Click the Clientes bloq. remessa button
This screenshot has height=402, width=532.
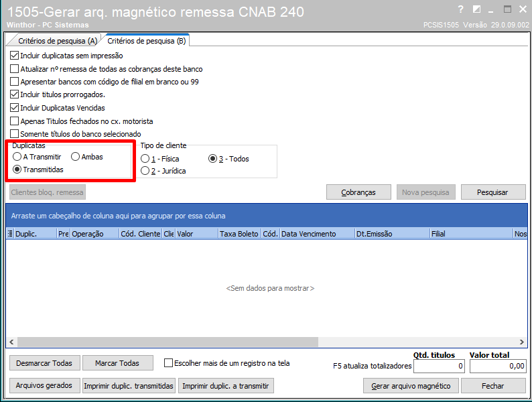[x=47, y=192]
